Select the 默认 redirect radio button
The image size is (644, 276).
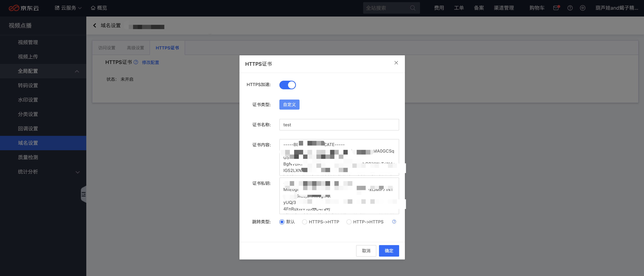pyautogui.click(x=282, y=222)
